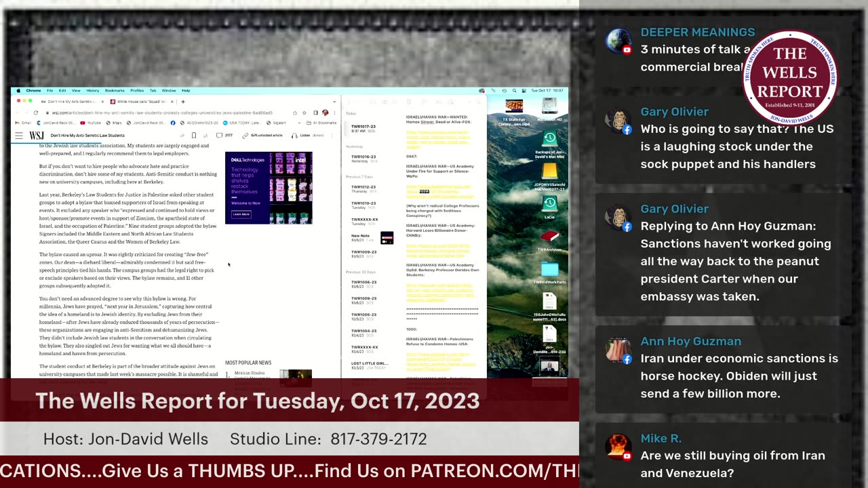Screen dimensions: 868x488
Task: Open Gmail bookmark
Action: [x=24, y=123]
